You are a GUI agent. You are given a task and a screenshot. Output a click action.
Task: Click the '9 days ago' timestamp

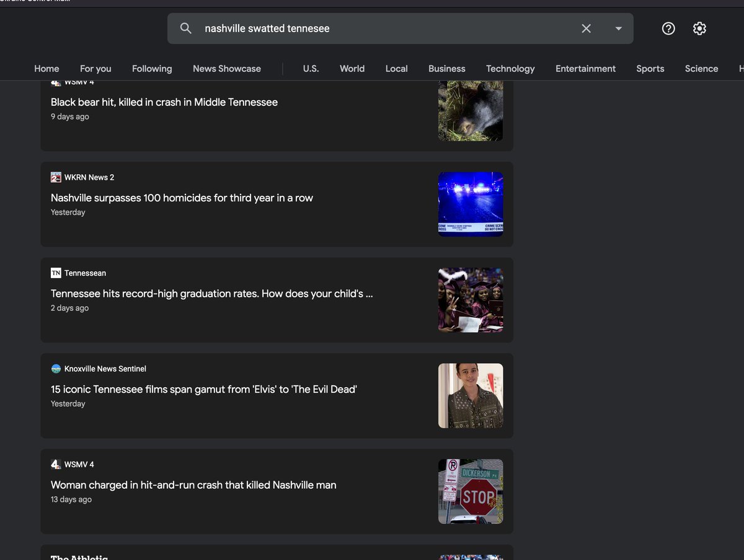coord(70,116)
